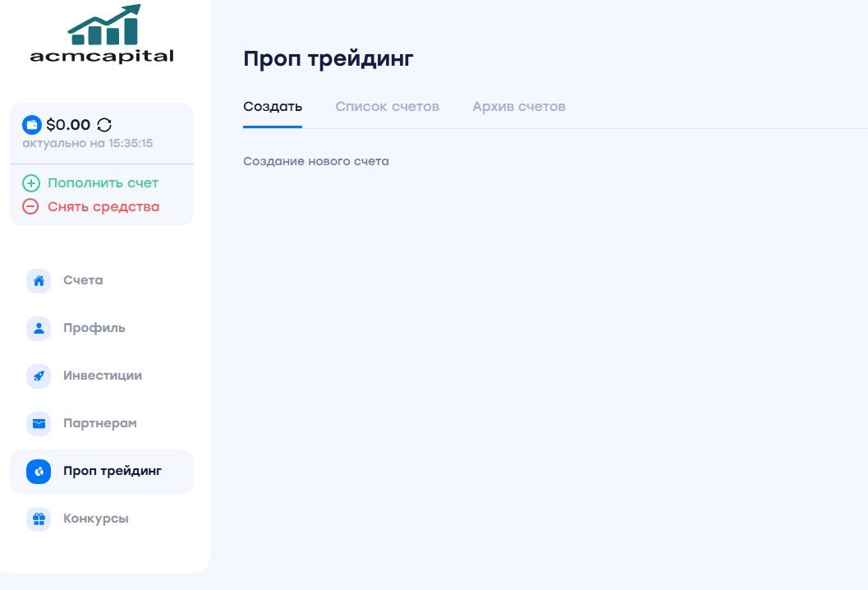868x590 pixels.
Task: Click the red minus withdrawal icon
Action: [x=30, y=206]
